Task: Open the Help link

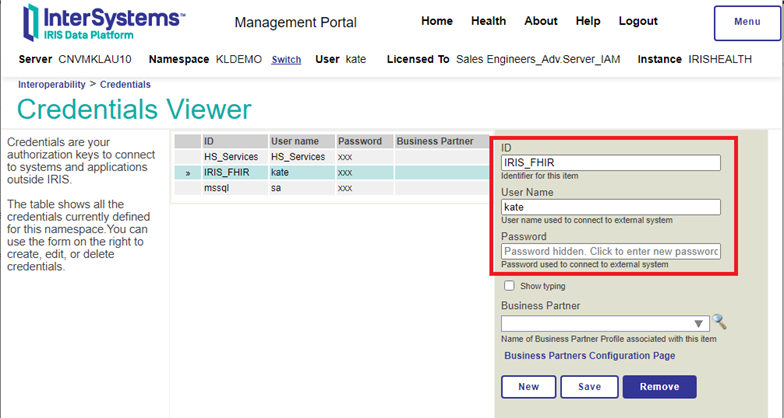Action: (x=588, y=21)
